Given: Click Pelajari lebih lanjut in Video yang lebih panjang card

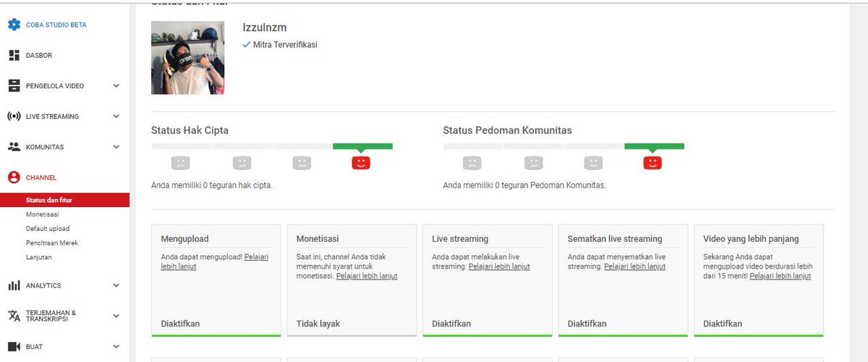Looking at the screenshot, I should (x=780, y=276).
